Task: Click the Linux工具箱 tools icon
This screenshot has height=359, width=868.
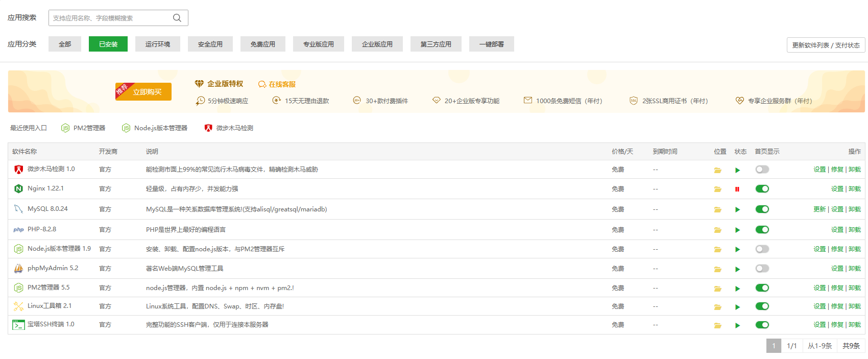Action: click(x=18, y=306)
